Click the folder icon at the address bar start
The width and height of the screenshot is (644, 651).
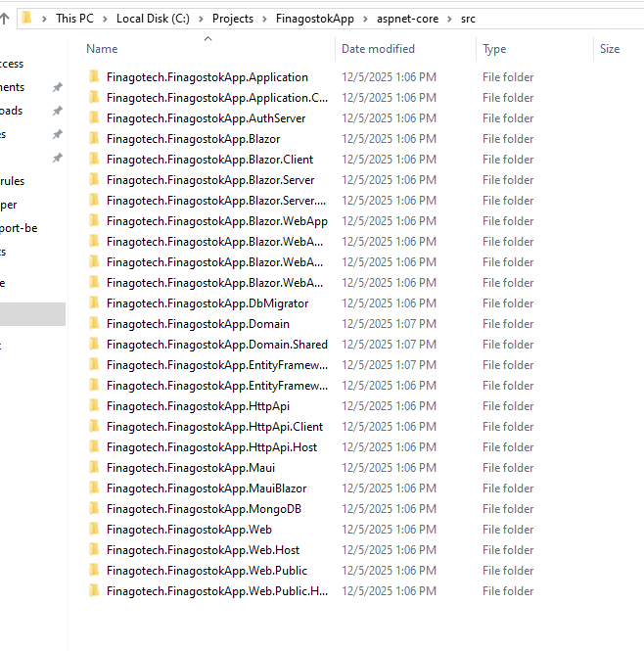[x=27, y=18]
